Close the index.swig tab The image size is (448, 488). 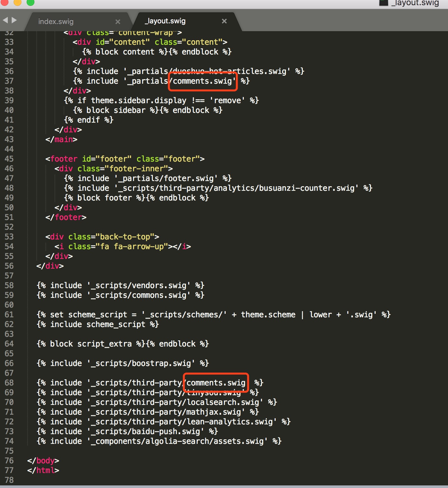point(118,22)
